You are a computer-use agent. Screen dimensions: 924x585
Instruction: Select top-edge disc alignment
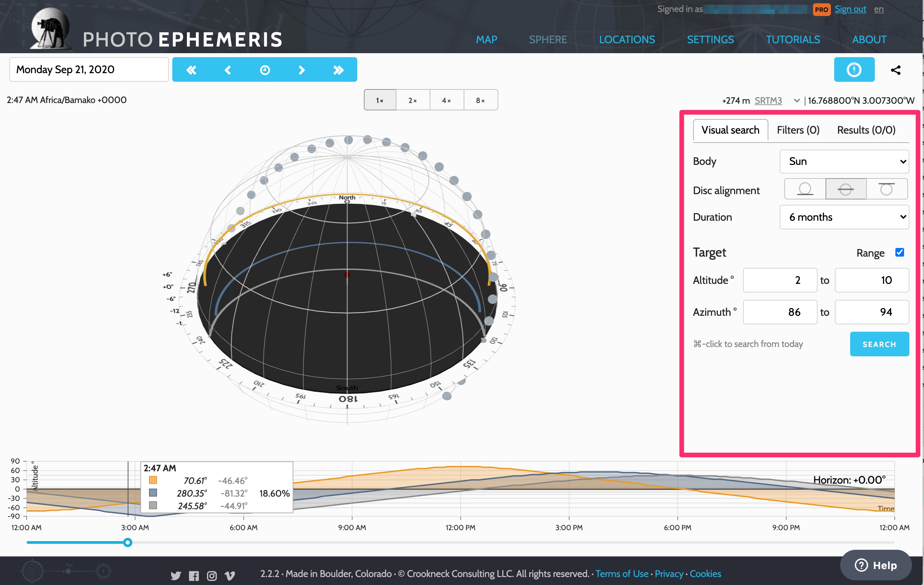[886, 188]
